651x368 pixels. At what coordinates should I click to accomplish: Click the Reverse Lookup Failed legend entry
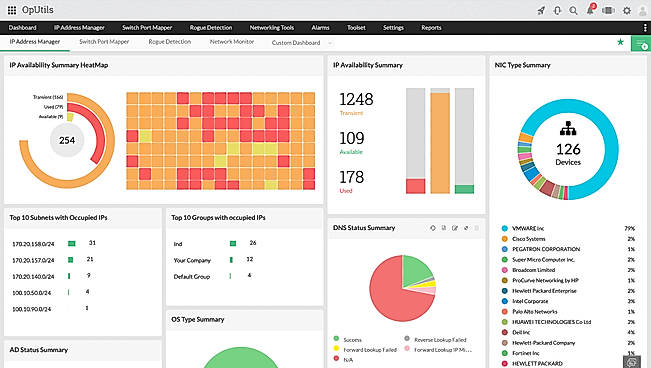coord(436,339)
